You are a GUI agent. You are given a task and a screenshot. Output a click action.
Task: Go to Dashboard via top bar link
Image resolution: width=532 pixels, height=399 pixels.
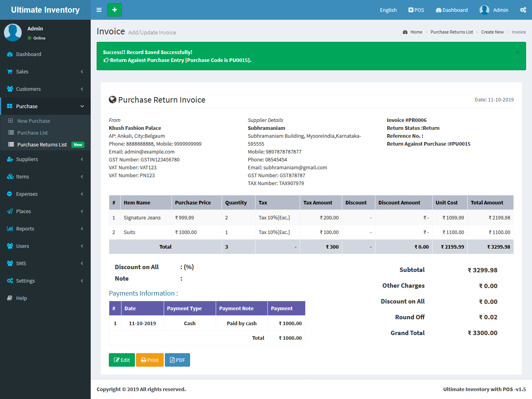coord(452,10)
